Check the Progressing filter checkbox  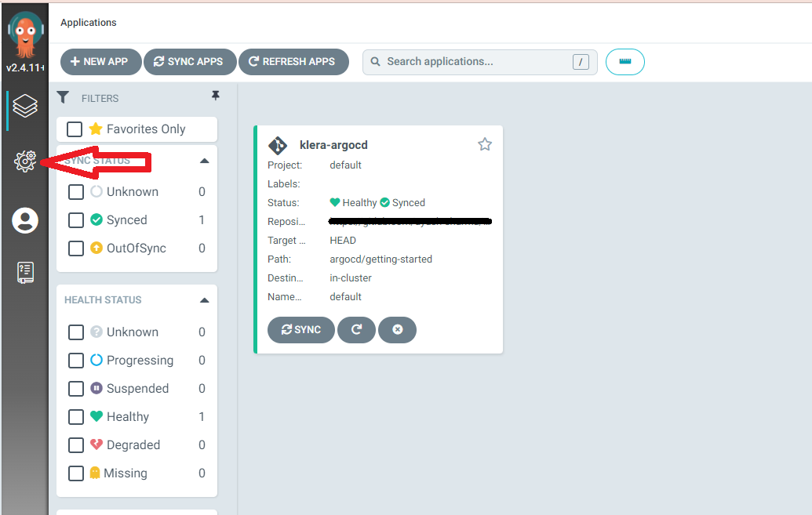click(76, 361)
